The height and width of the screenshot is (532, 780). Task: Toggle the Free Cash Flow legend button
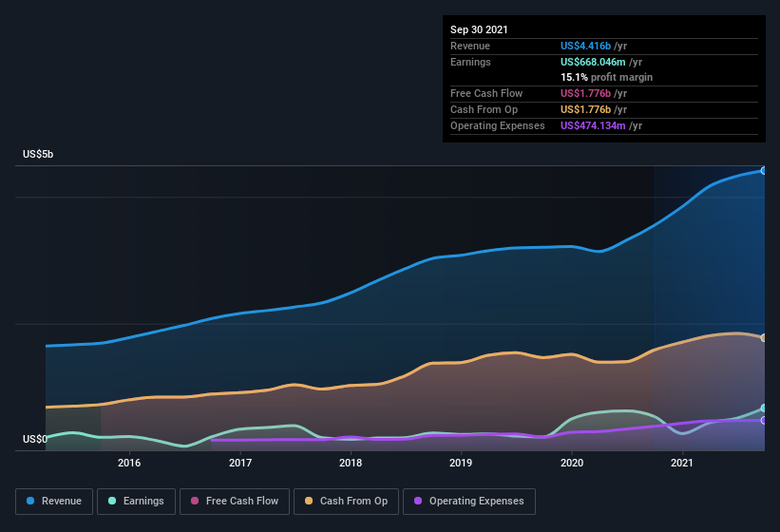pyautogui.click(x=235, y=502)
